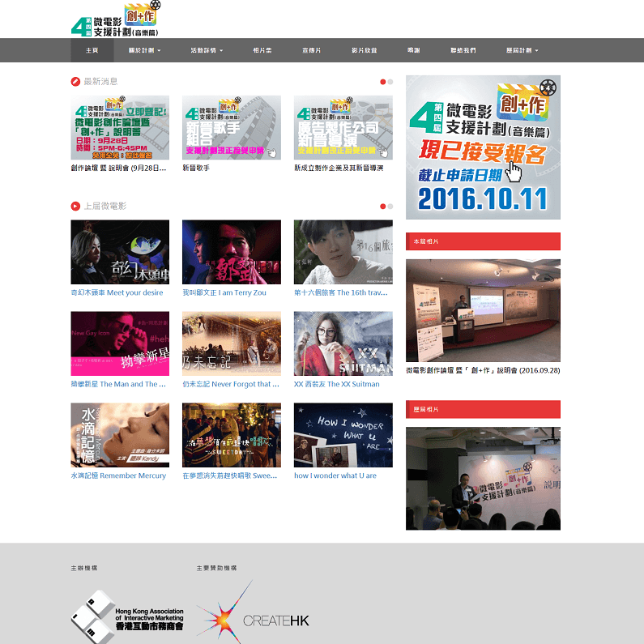Open 仍未忘記 film thumbnail

232,343
